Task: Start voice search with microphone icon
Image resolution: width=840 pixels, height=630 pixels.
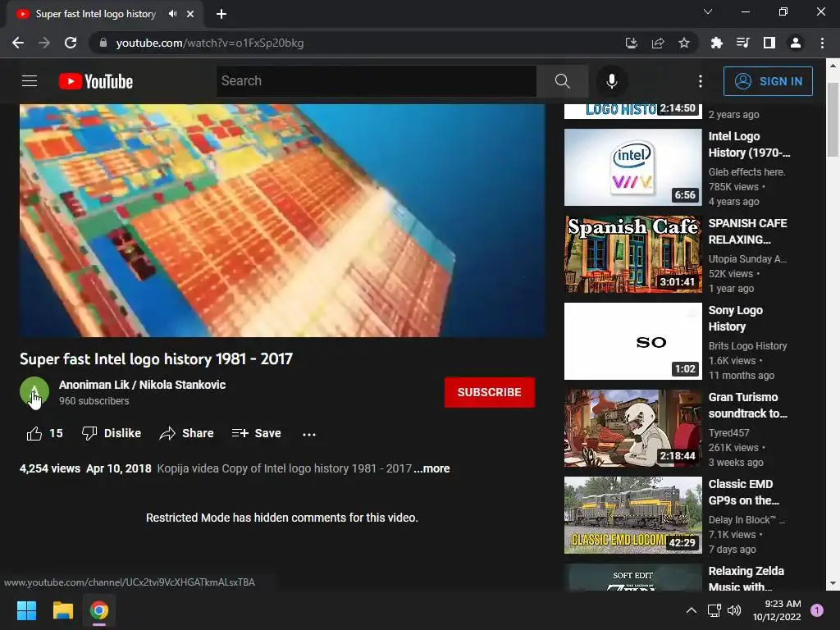Action: [612, 81]
